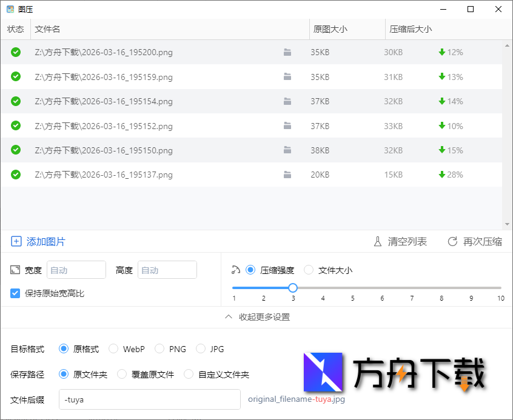The width and height of the screenshot is (513, 420).
Task: Click the green checkmark beside 2026-03-16_195200.png
Action: [15, 52]
